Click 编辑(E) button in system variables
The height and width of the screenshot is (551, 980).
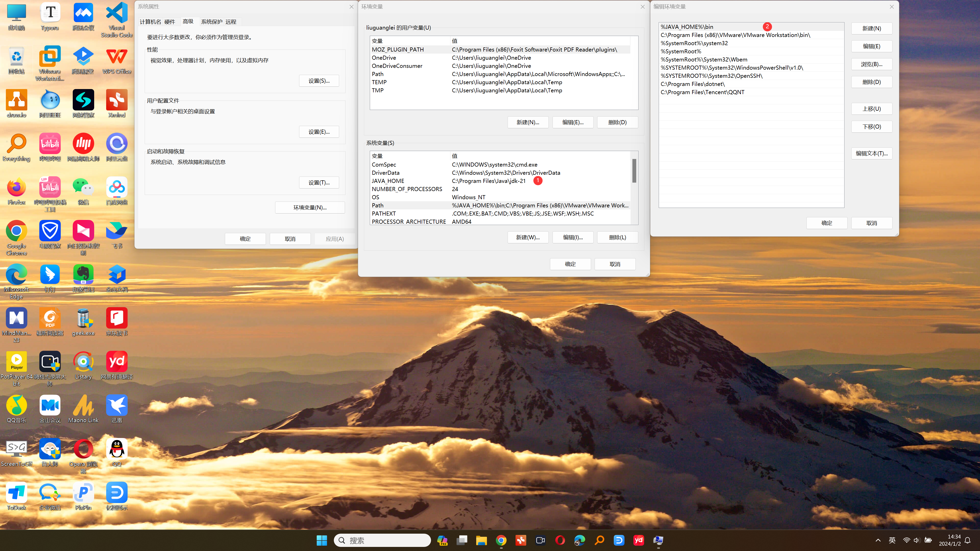point(573,237)
